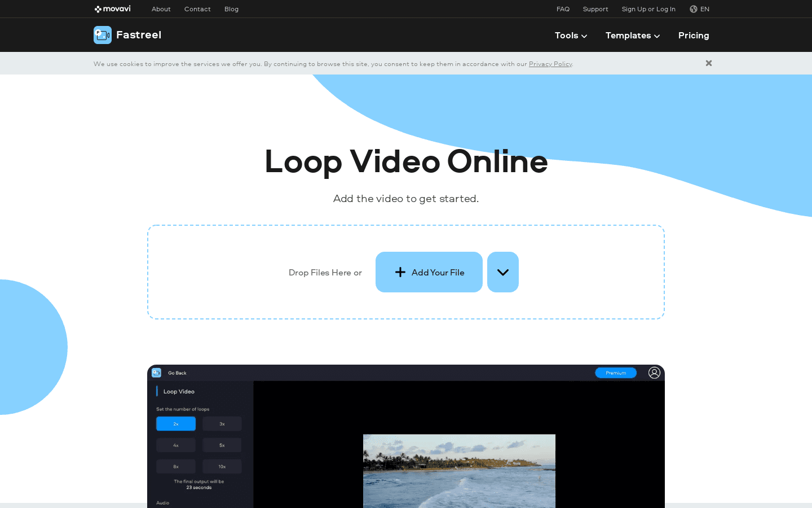
Task: Click the beach video preview thumbnail
Action: (459, 471)
